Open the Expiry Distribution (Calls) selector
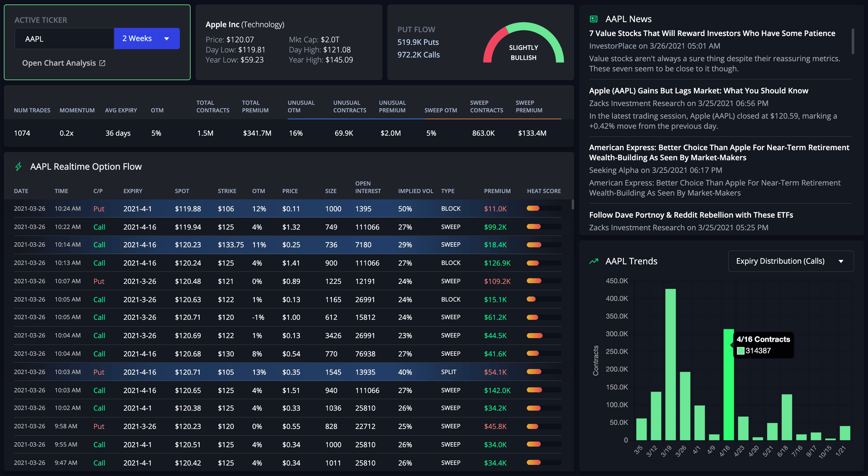Screen dimensions: 868x476 (x=790, y=261)
